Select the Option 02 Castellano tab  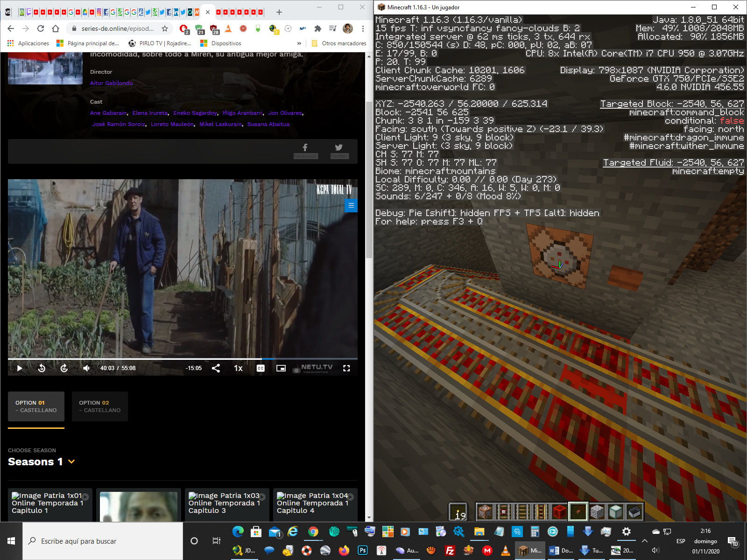pyautogui.click(x=100, y=406)
